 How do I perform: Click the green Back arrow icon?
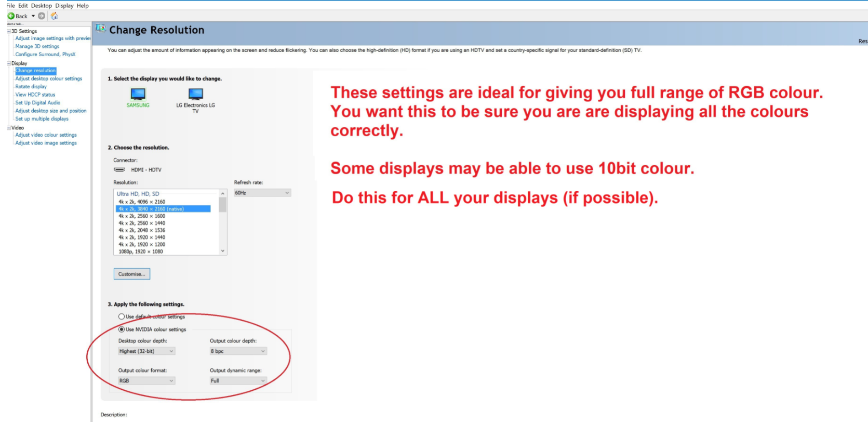click(x=10, y=16)
